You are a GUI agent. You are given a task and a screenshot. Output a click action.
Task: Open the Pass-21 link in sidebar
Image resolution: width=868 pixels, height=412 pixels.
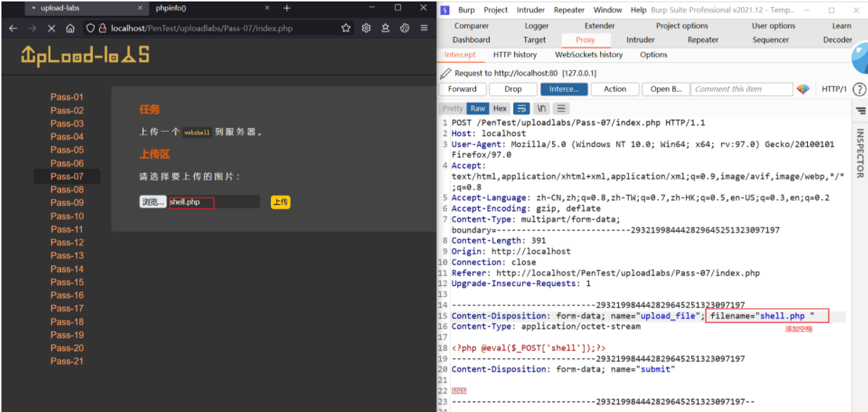click(x=67, y=361)
